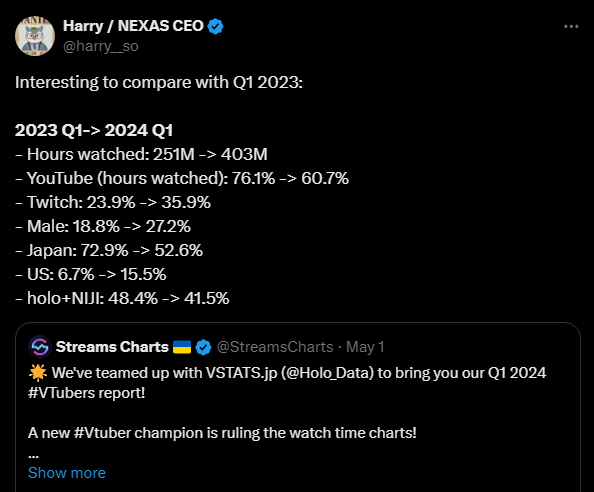The height and width of the screenshot is (492, 594).
Task: Click the 2023 Q1-> 2024 Q1 bold heading
Action: pos(94,130)
